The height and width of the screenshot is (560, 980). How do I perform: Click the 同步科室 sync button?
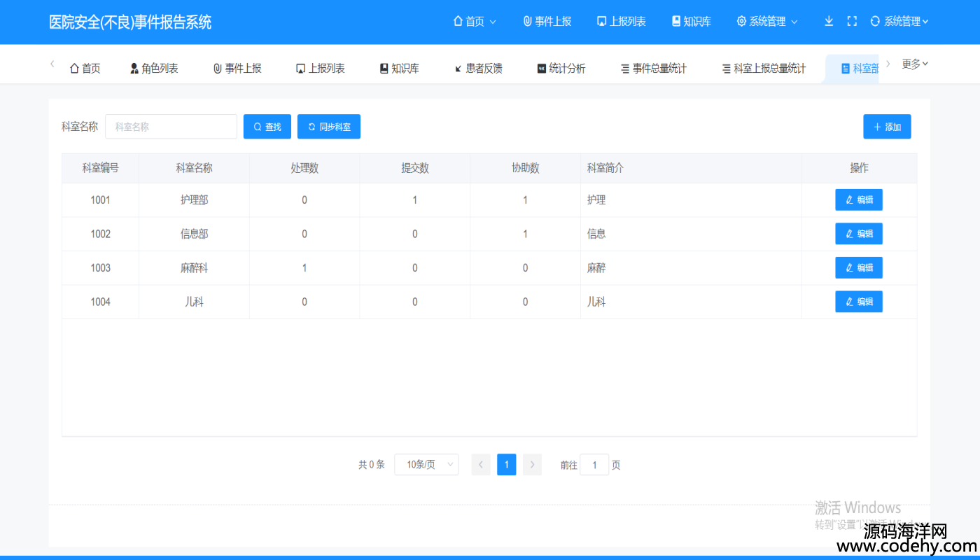point(328,127)
